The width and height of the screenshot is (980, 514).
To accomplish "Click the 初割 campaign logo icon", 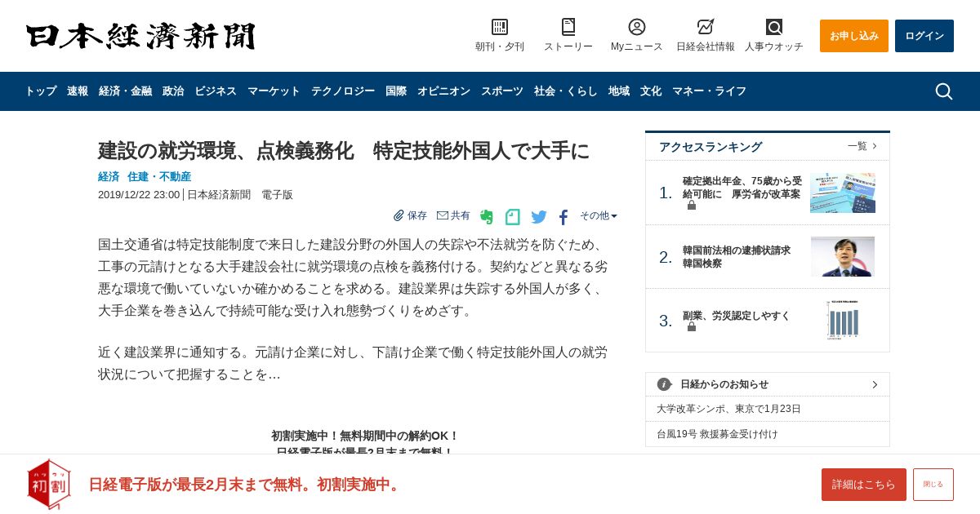I will pos(49,484).
